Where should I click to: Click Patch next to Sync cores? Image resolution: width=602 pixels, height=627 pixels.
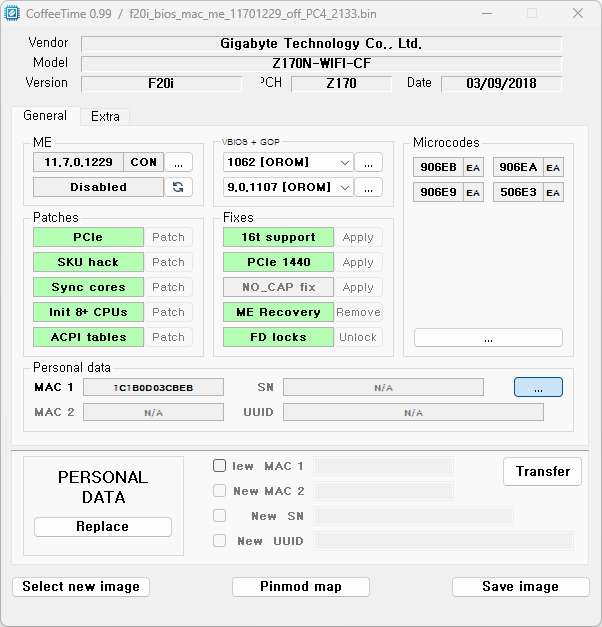168,287
